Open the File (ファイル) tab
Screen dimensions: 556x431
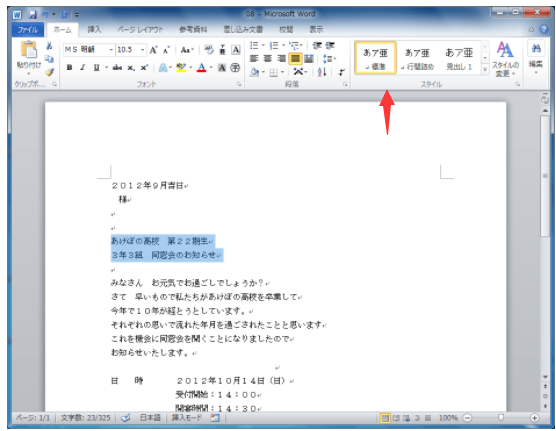tap(28, 30)
